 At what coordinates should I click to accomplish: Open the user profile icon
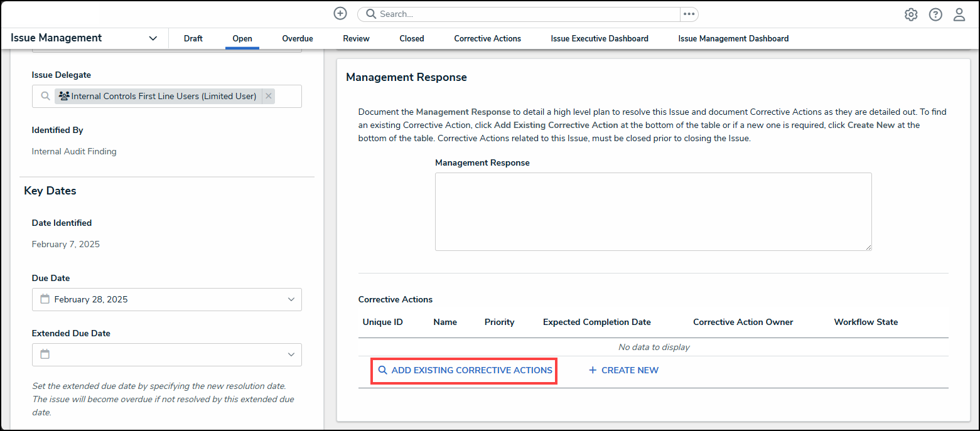[x=959, y=14]
